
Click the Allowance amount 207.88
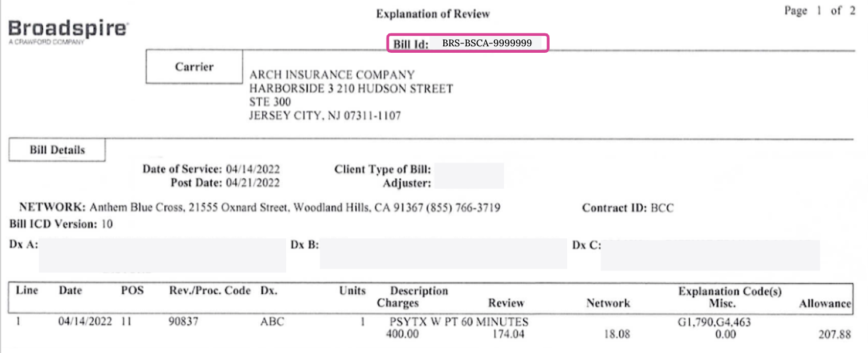(x=835, y=335)
